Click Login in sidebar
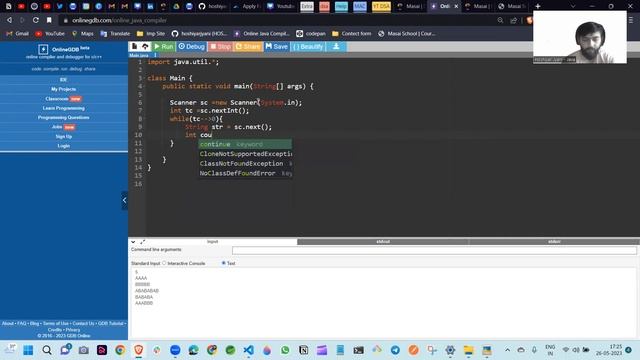The image size is (640, 360). [x=64, y=146]
